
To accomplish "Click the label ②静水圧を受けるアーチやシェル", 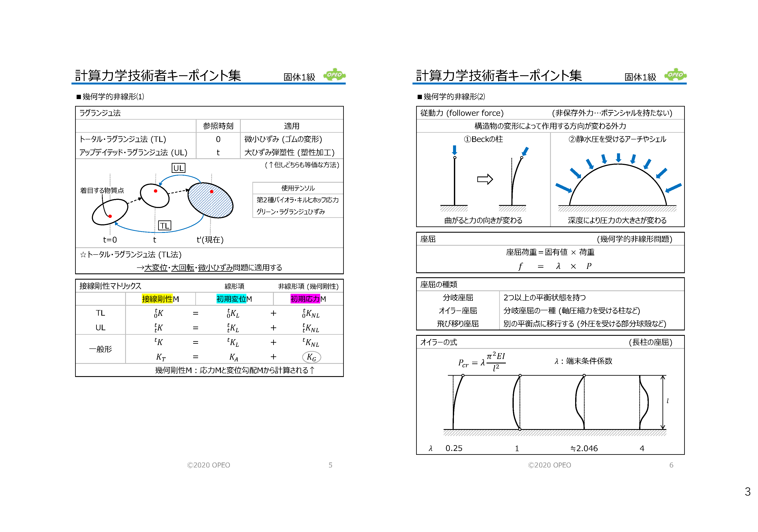I will coord(617,139).
